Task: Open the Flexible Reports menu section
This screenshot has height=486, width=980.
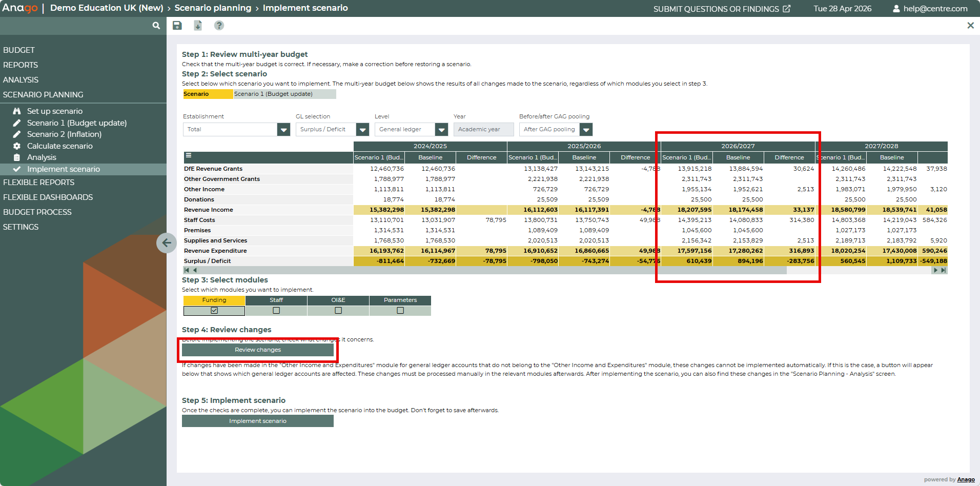Action: (x=39, y=183)
